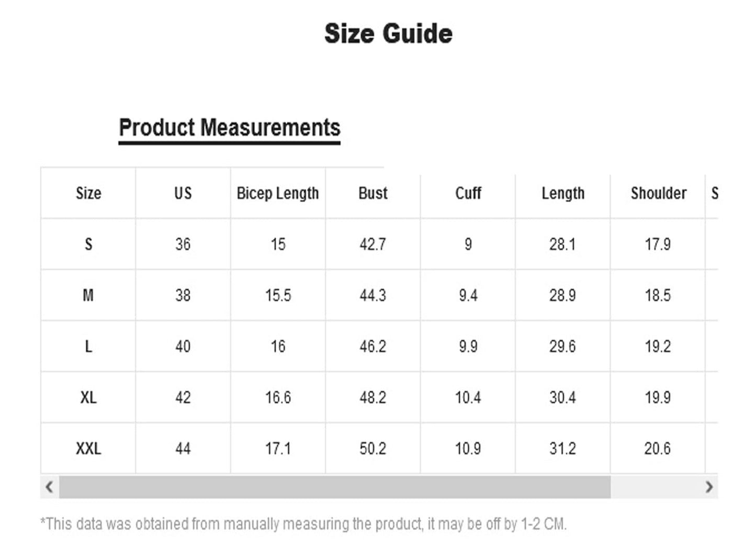Click the M size row label
This screenshot has height=555, width=756.
click(88, 295)
